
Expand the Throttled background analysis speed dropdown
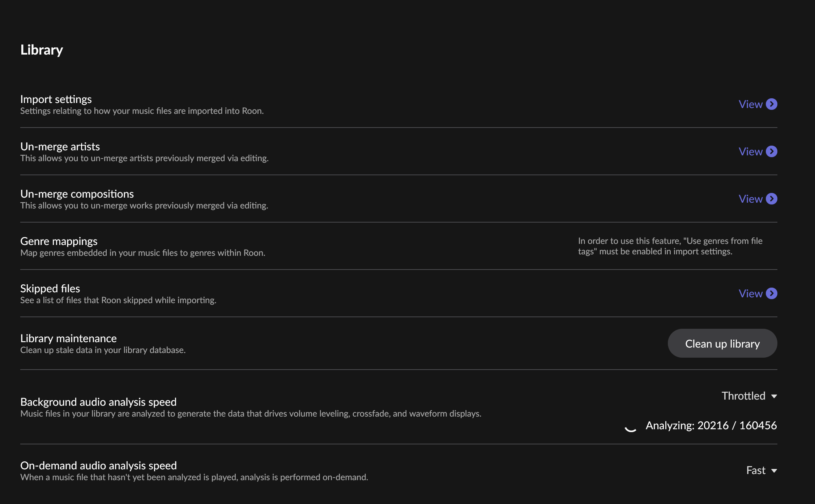[749, 396]
